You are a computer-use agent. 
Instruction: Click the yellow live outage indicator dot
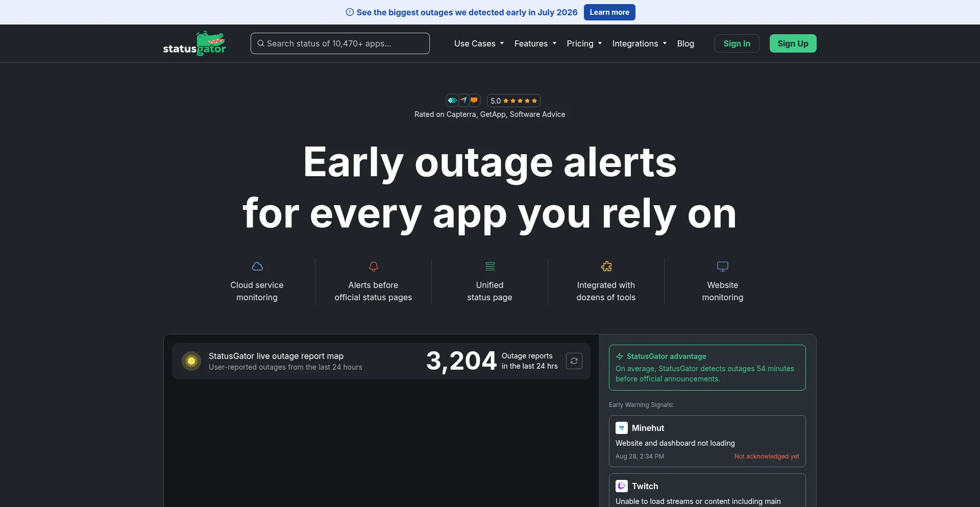point(191,361)
